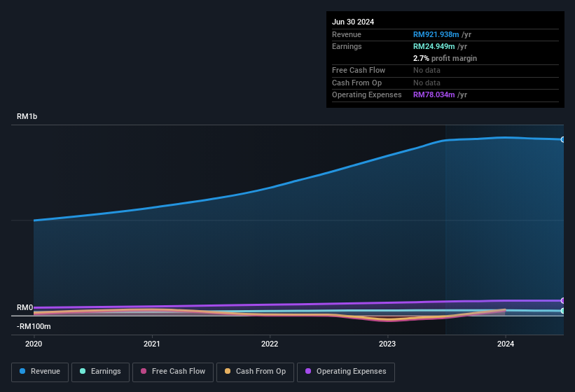Select the 2023 x-axis label
The height and width of the screenshot is (392, 575).
tap(387, 344)
